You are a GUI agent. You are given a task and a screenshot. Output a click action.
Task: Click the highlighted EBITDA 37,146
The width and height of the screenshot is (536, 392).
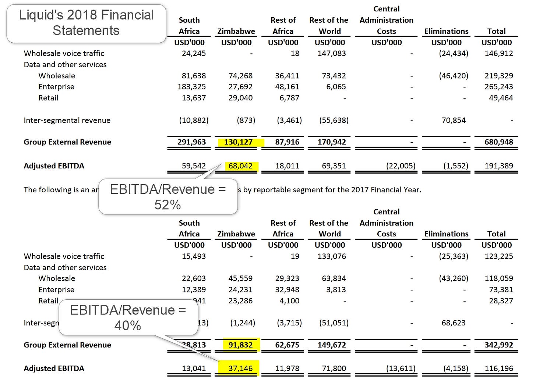[240, 368]
